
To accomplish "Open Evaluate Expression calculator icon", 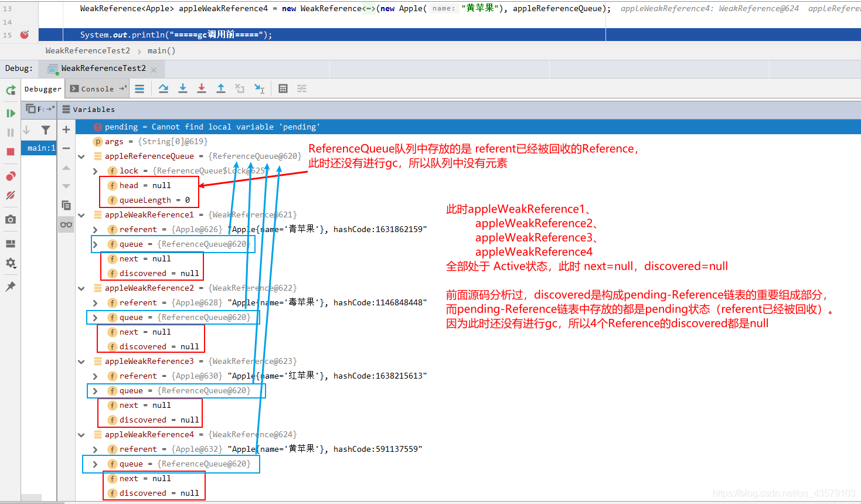I will 283,88.
